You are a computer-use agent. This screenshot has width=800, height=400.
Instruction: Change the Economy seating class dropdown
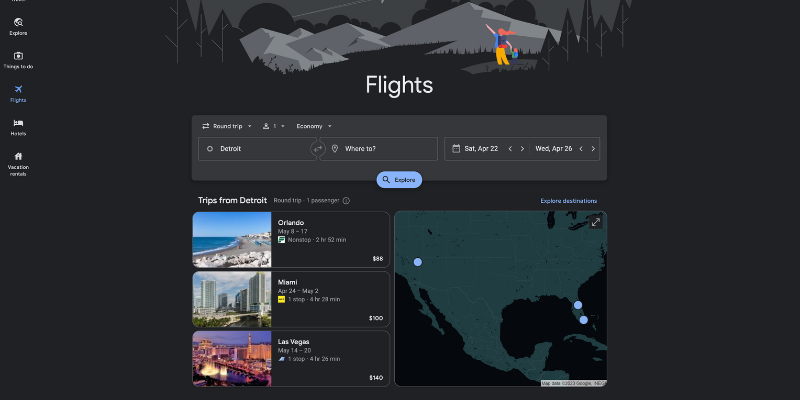[x=313, y=126]
